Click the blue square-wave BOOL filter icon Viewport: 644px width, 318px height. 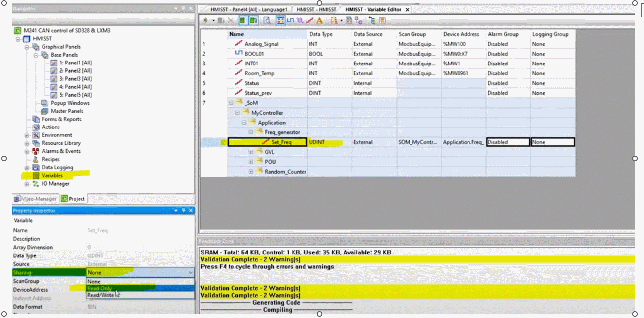pyautogui.click(x=291, y=21)
